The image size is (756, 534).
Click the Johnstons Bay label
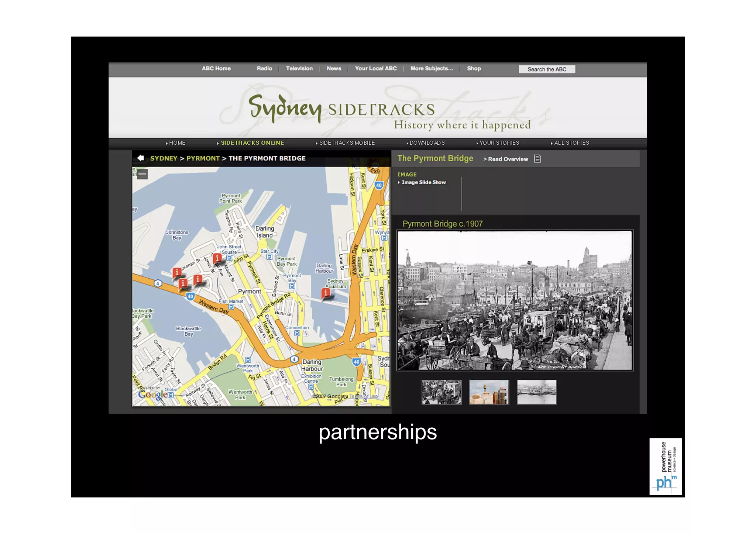tap(177, 235)
